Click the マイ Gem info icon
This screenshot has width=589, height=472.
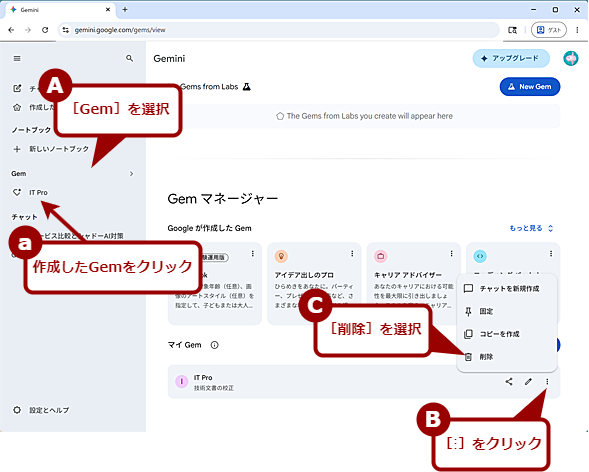click(x=214, y=345)
